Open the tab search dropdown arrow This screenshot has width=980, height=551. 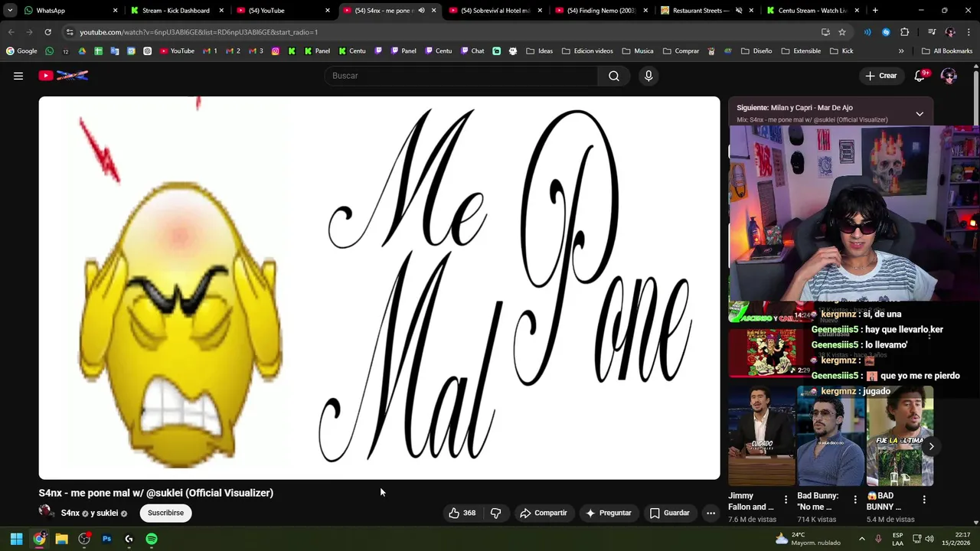(x=10, y=11)
